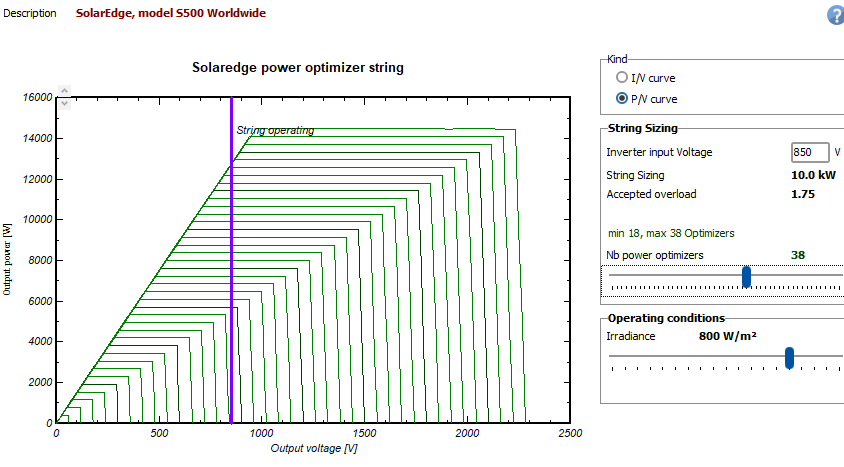Screen dimensions: 844x467
Task: Click the Inverter input Voltage field
Action: click(809, 152)
